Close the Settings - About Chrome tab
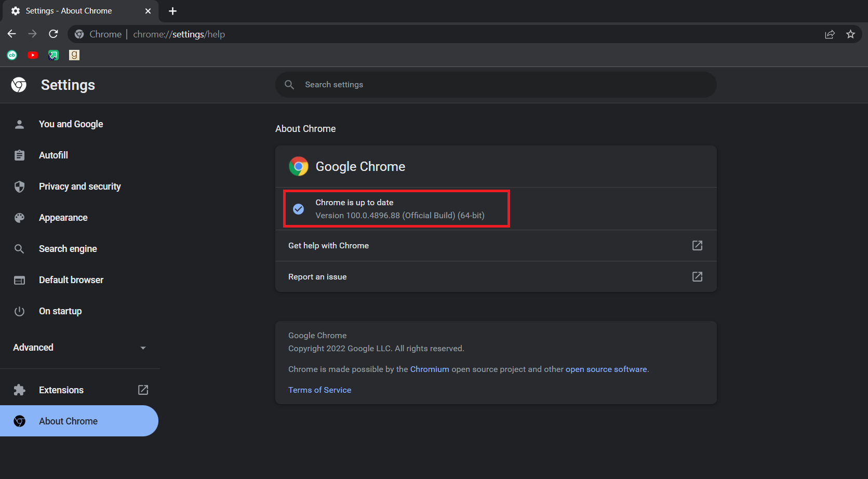 pyautogui.click(x=148, y=11)
